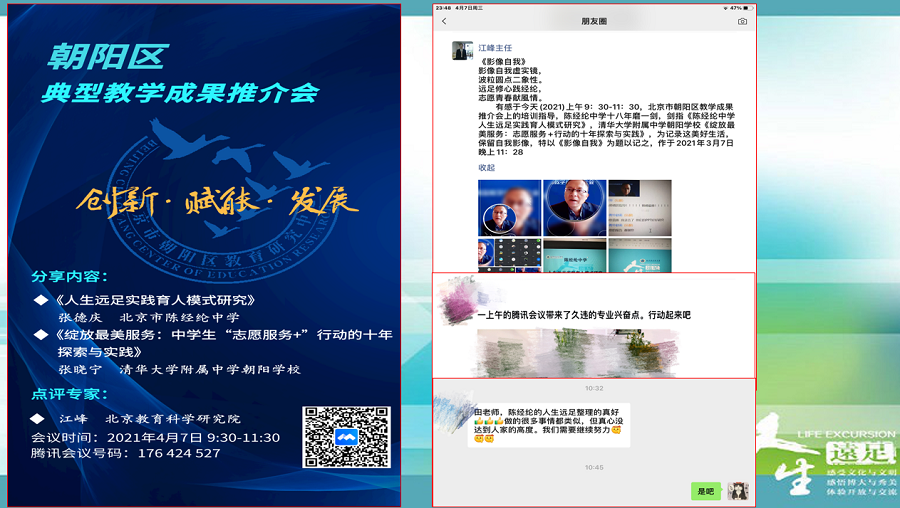Image resolution: width=900 pixels, height=508 pixels.
Task: Open the meeting participants grid photo
Action: [509, 255]
